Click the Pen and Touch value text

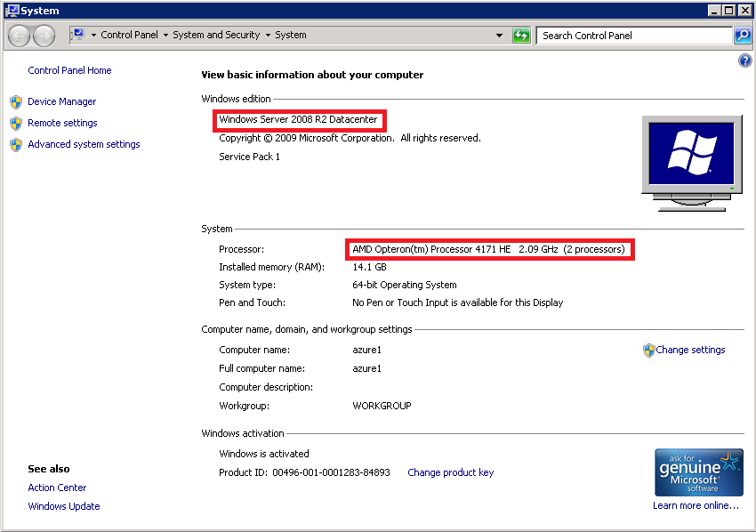click(x=457, y=302)
